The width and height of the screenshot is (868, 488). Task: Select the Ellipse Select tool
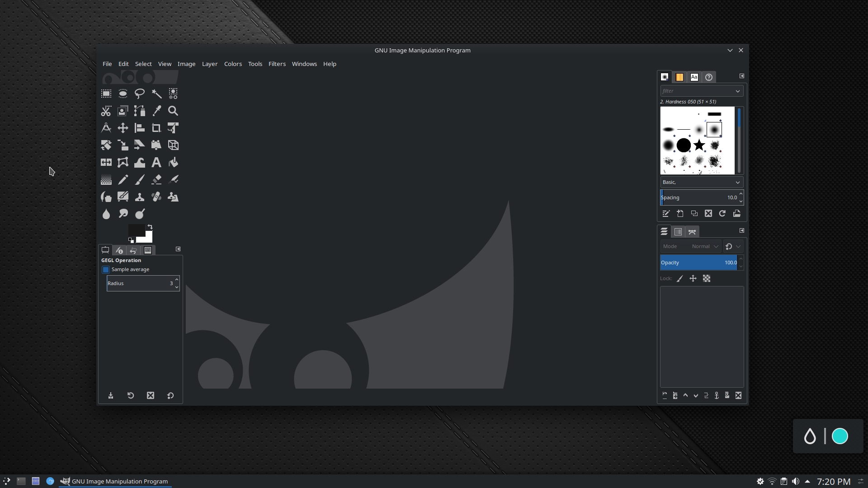(123, 94)
